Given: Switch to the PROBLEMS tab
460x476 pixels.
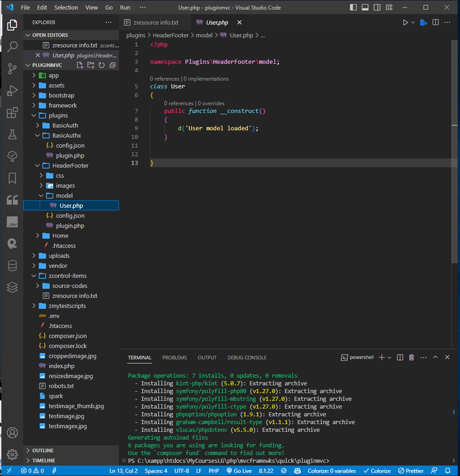Looking at the screenshot, I should pyautogui.click(x=175, y=358).
